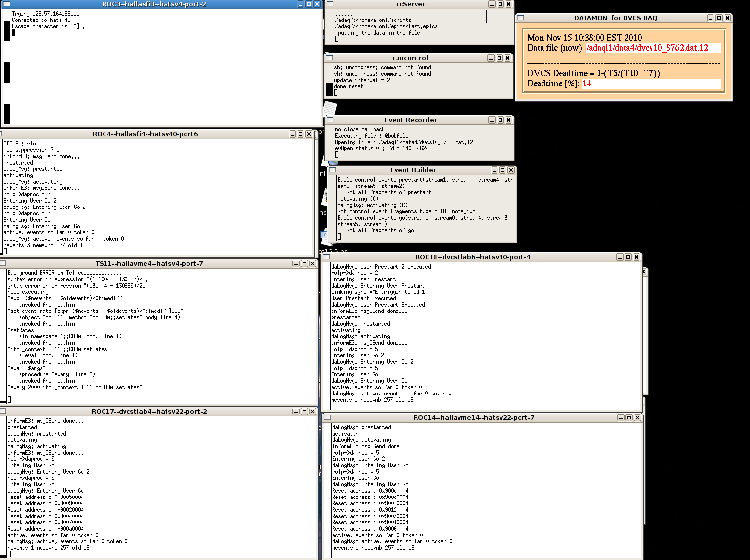Click '-- Got all fragments of go' line

coord(375,230)
